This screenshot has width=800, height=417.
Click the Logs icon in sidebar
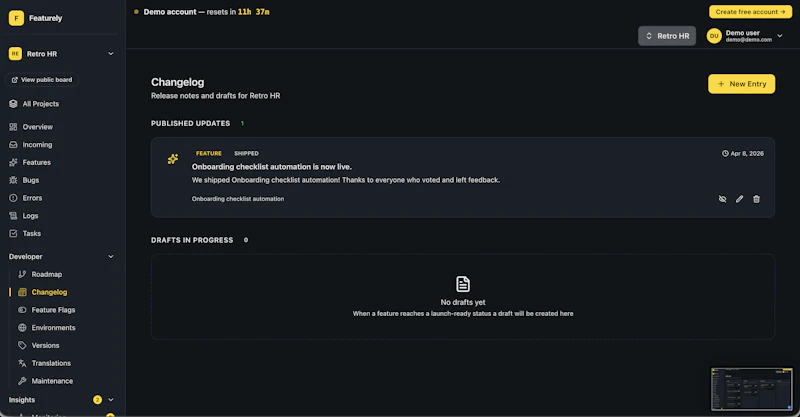pos(13,215)
